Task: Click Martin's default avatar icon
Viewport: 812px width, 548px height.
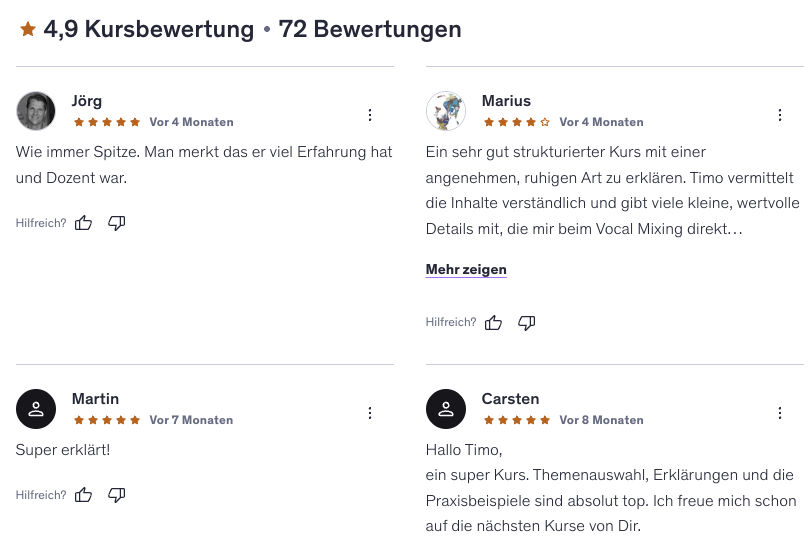Action: point(36,409)
